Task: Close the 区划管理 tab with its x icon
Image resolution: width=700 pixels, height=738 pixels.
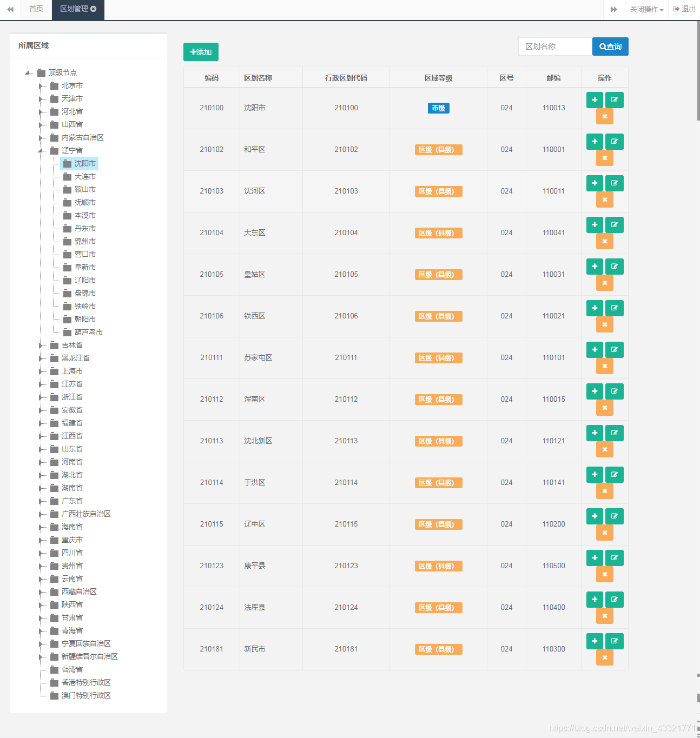Action: [94, 9]
